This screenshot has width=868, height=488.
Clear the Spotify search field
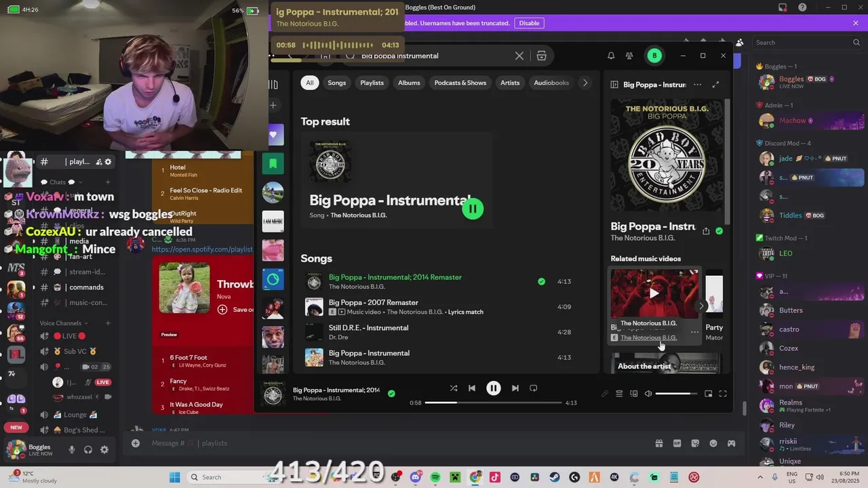click(519, 56)
